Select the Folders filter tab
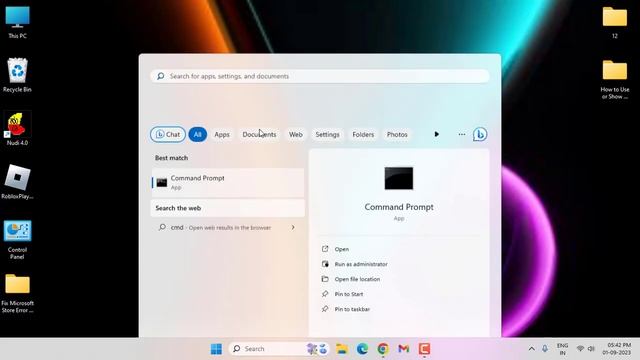 363,134
